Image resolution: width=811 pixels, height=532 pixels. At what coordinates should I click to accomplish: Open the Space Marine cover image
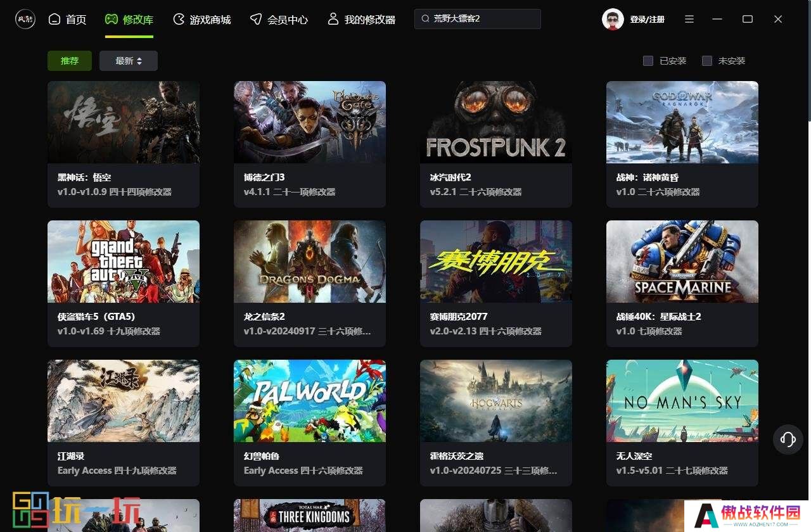pyautogui.click(x=682, y=262)
